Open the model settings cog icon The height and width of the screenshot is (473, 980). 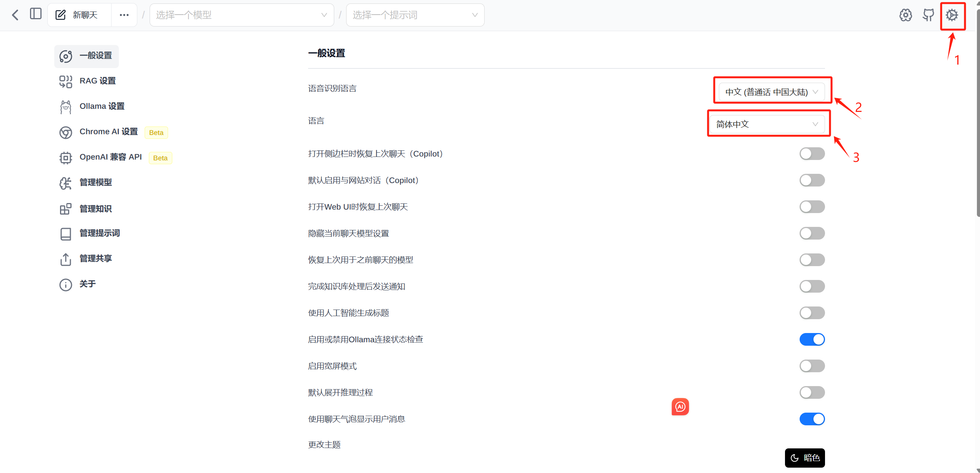(905, 15)
